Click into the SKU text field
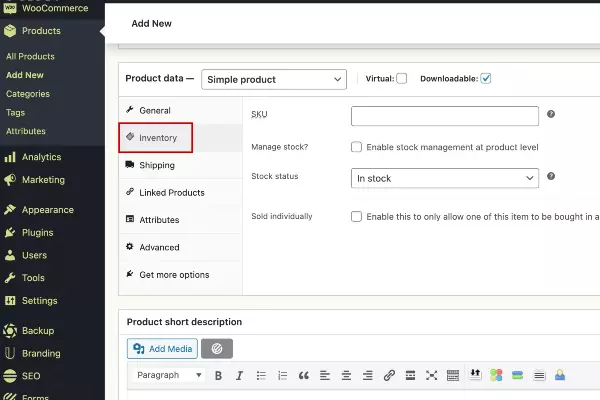 [x=445, y=116]
